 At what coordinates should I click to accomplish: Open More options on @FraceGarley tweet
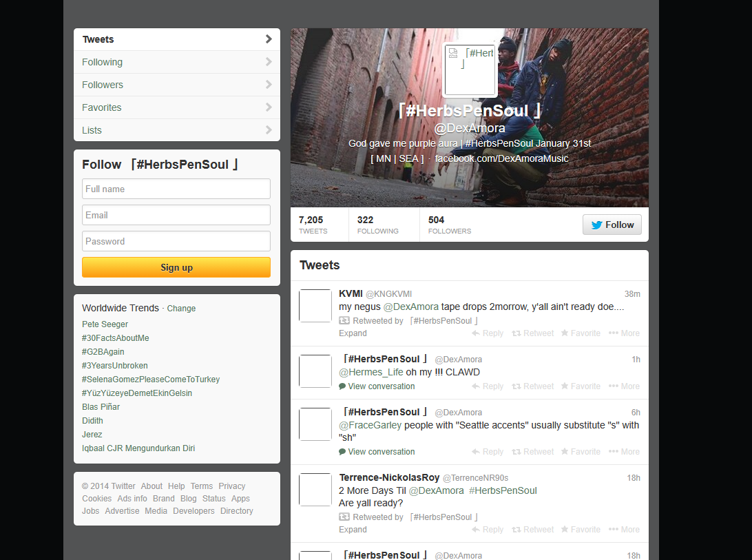click(x=623, y=452)
